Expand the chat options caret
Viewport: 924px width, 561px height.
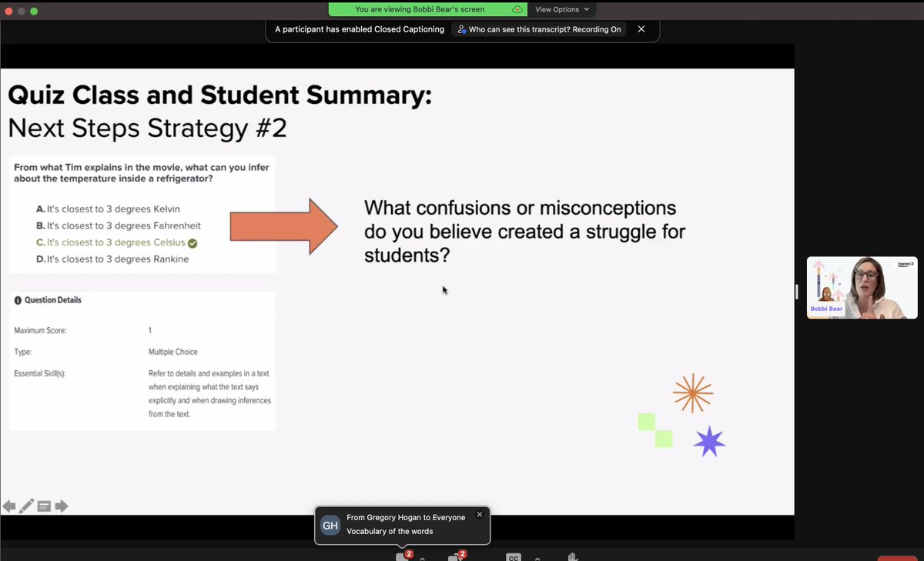pyautogui.click(x=423, y=557)
